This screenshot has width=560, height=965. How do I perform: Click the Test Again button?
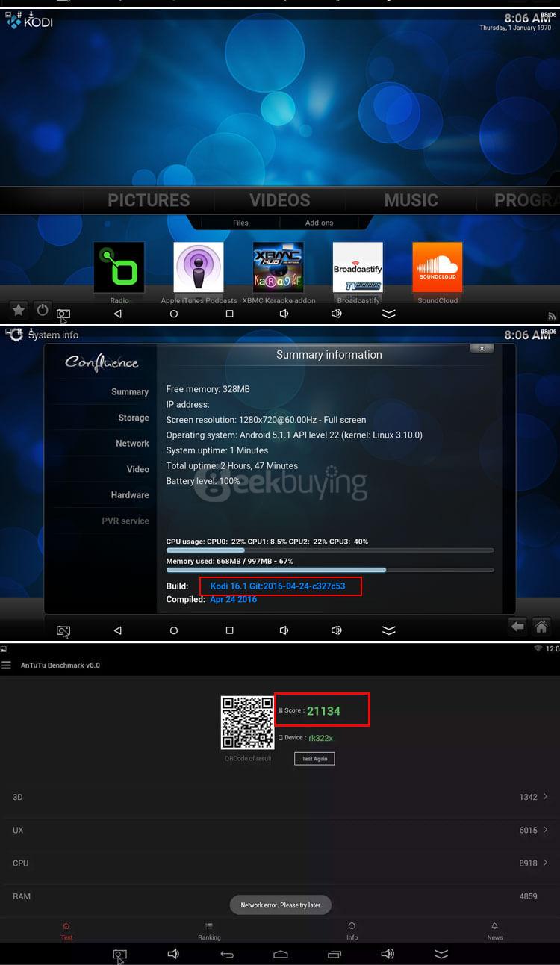point(314,758)
